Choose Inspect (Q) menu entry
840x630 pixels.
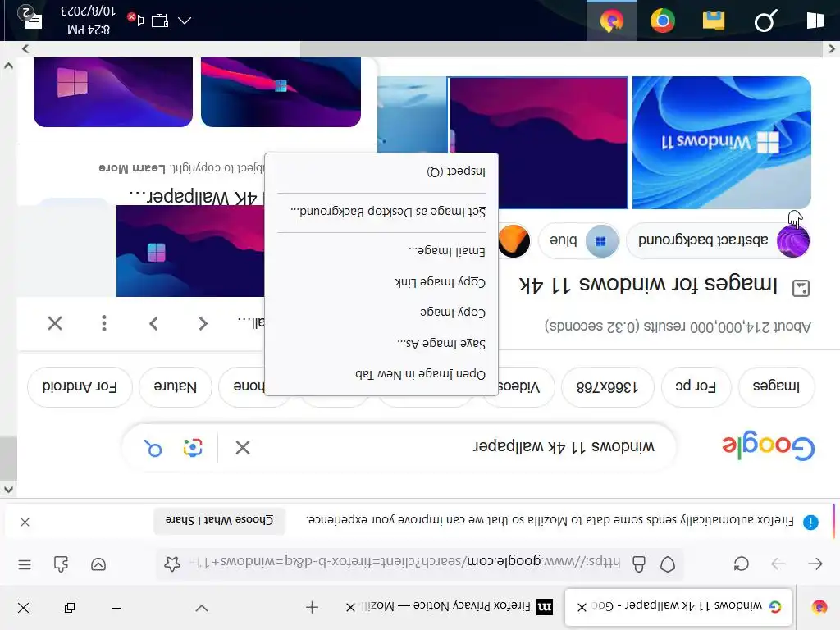click(381, 171)
